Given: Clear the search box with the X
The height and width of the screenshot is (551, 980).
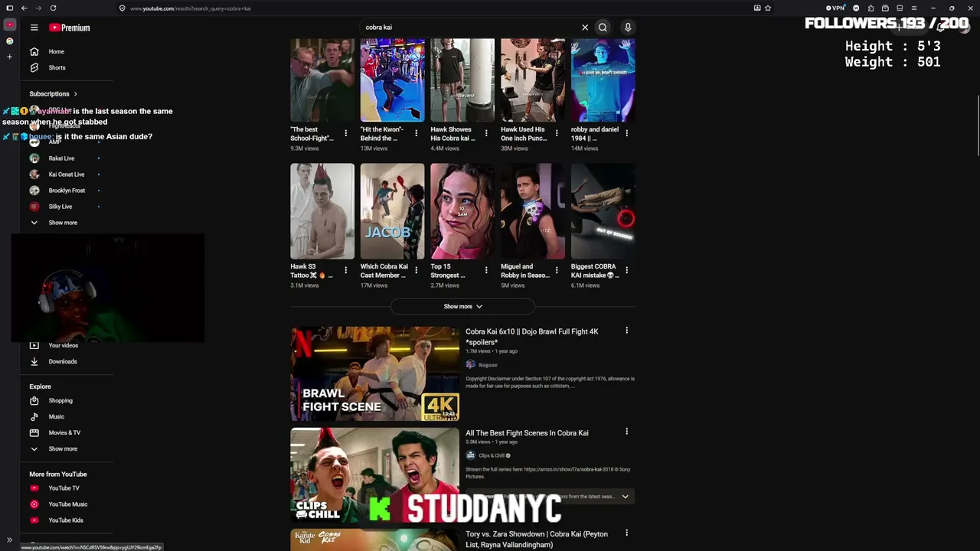Looking at the screenshot, I should point(585,28).
